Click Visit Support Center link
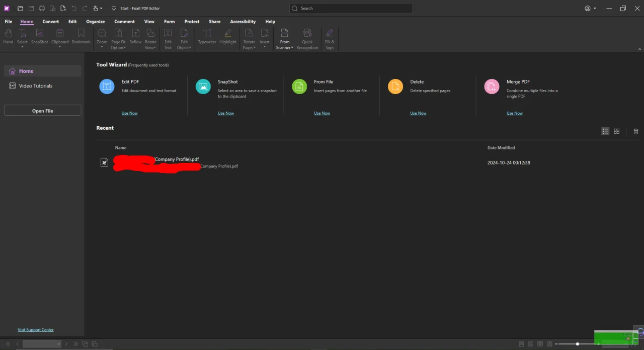The image size is (644, 350). pos(36,330)
